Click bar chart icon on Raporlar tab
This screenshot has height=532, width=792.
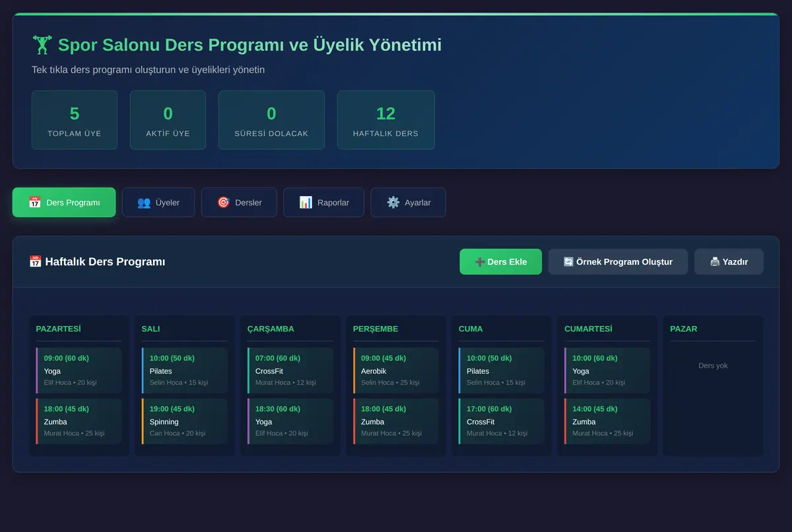[x=306, y=203]
